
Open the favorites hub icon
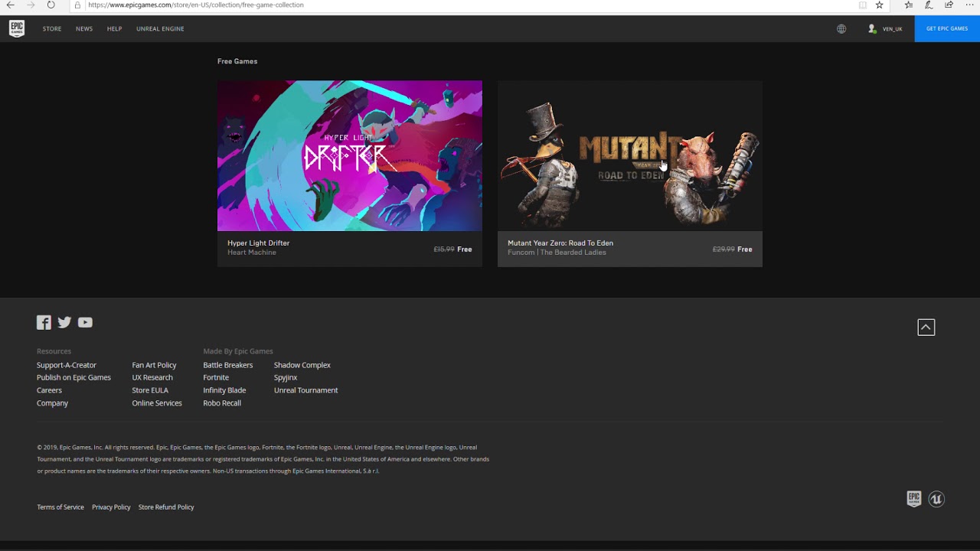coord(909,5)
